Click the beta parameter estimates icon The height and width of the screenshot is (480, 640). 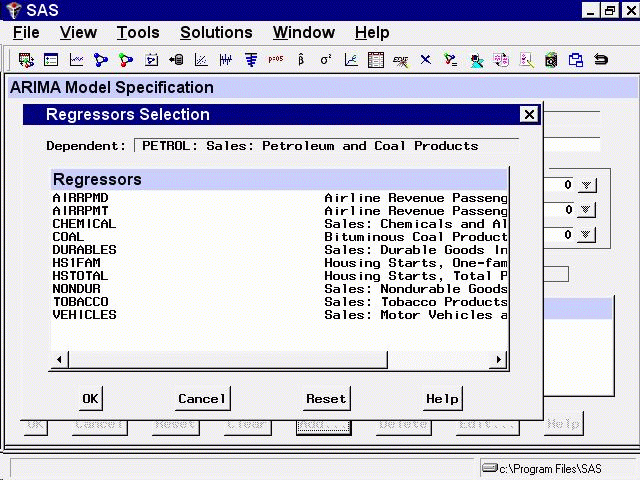pos(301,60)
